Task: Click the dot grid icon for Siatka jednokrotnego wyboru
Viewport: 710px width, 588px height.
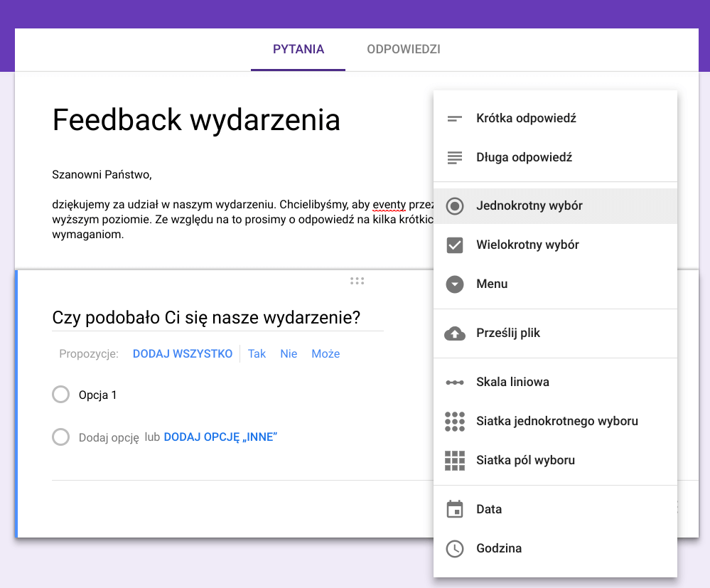Action: pos(455,422)
